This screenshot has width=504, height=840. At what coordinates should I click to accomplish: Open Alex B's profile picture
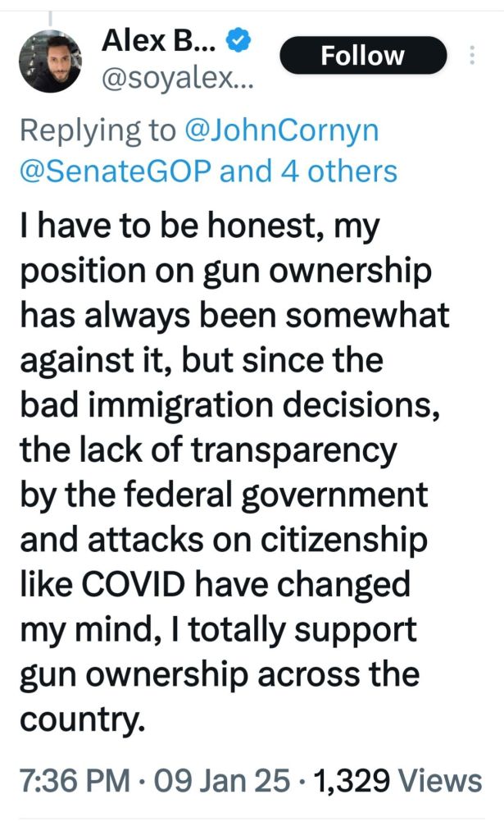pyautogui.click(x=50, y=62)
